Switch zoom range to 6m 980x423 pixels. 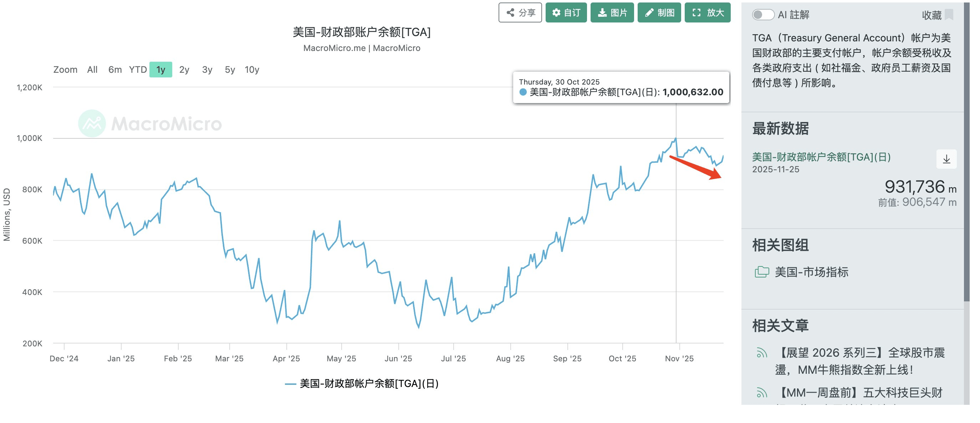pos(115,70)
